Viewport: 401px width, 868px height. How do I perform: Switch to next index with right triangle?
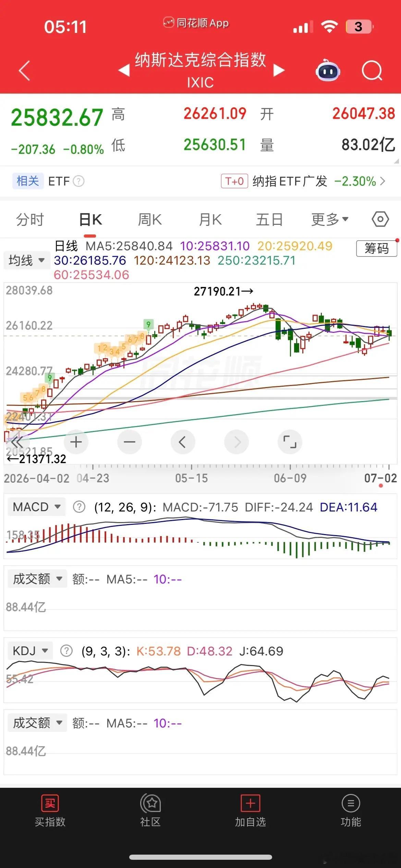(x=279, y=70)
